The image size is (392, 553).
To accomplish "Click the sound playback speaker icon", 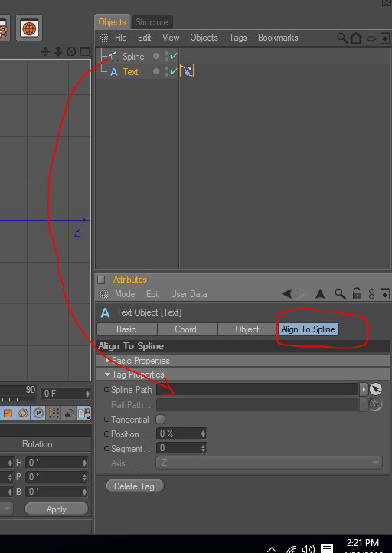I will [x=69, y=413].
